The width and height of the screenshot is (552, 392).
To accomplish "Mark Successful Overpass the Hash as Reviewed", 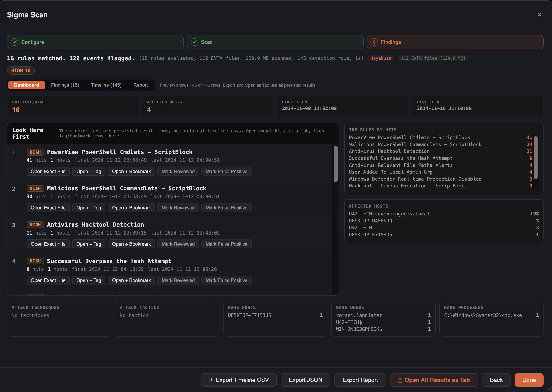I will pyautogui.click(x=178, y=280).
